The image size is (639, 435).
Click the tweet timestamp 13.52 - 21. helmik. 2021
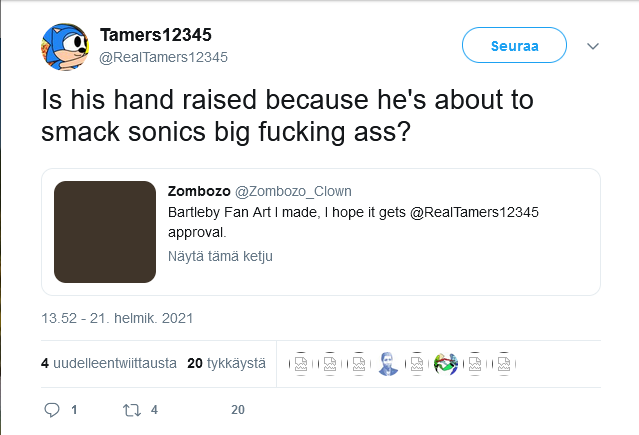point(116,319)
